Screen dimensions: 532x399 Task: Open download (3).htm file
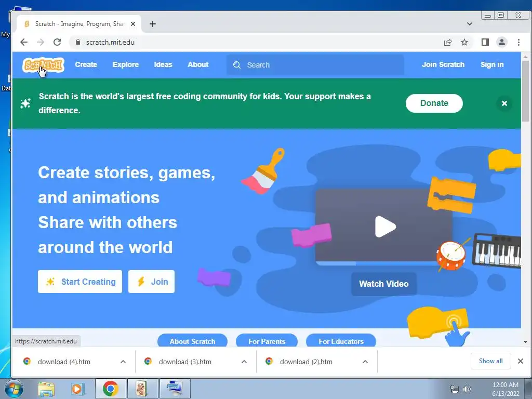pyautogui.click(x=185, y=362)
